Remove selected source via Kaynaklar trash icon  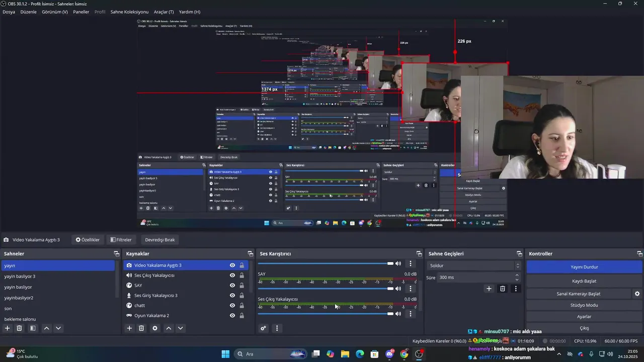click(x=141, y=328)
